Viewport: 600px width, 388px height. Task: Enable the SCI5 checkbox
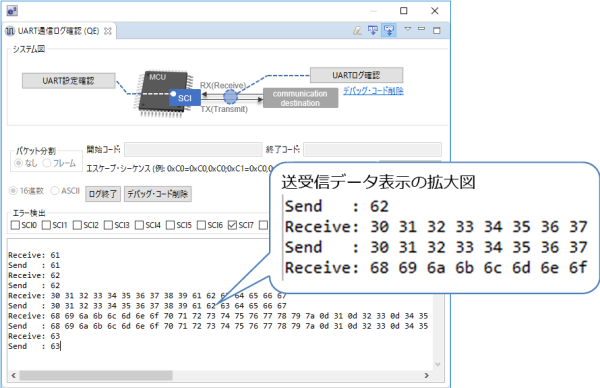170,225
